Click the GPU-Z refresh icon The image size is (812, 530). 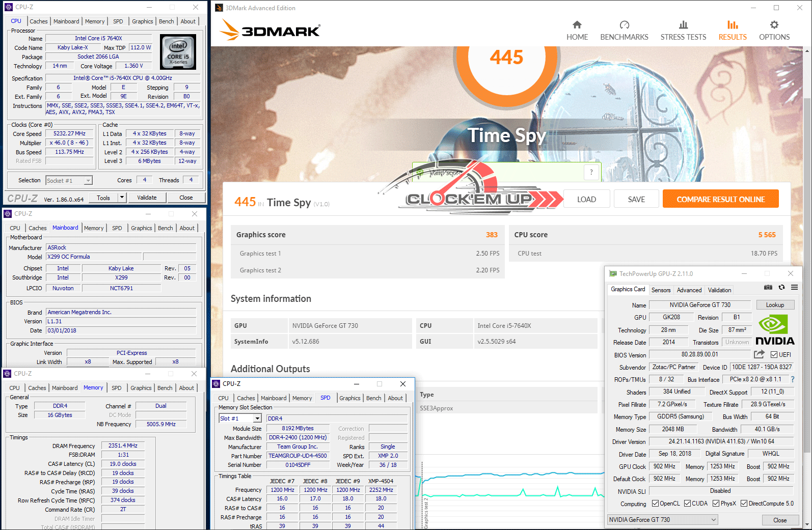coord(781,288)
